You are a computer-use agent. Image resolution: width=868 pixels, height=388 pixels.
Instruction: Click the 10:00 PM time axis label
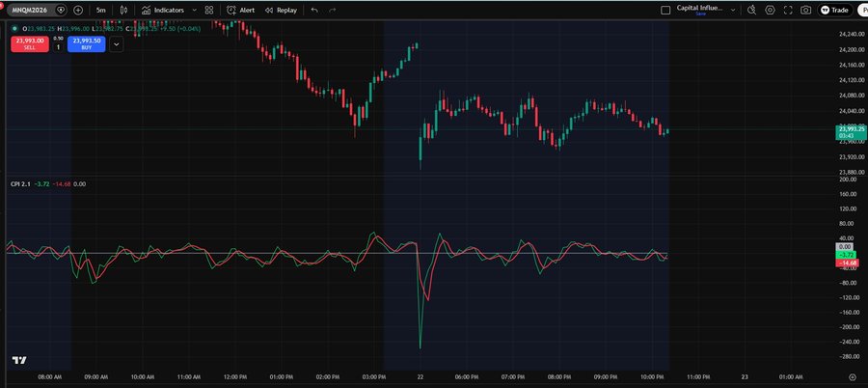coord(652,377)
